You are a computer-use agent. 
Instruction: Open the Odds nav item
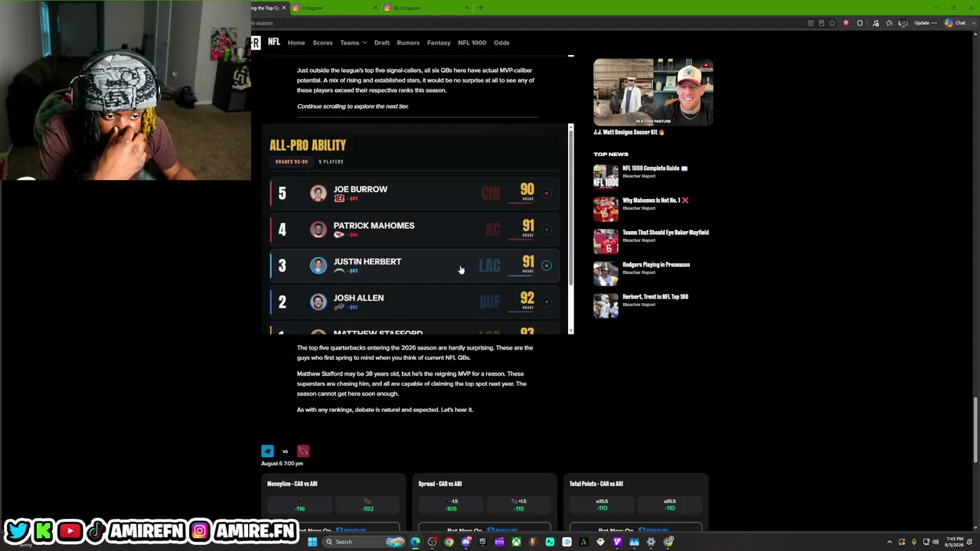501,43
